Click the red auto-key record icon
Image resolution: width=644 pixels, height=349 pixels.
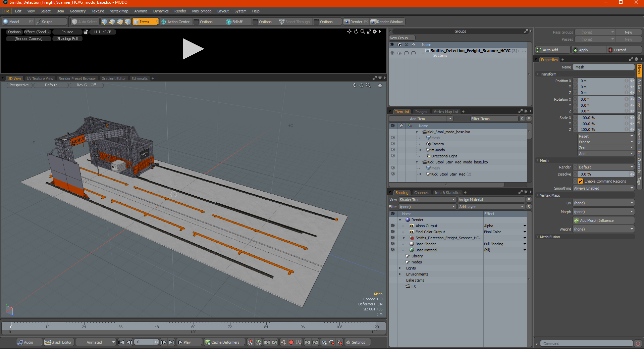[291, 342]
